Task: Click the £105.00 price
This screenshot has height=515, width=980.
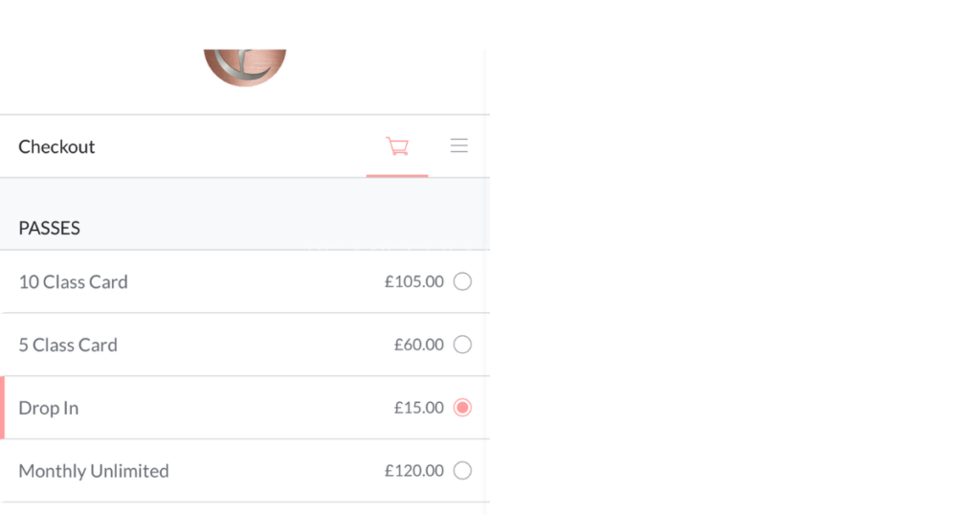Action: 414,281
